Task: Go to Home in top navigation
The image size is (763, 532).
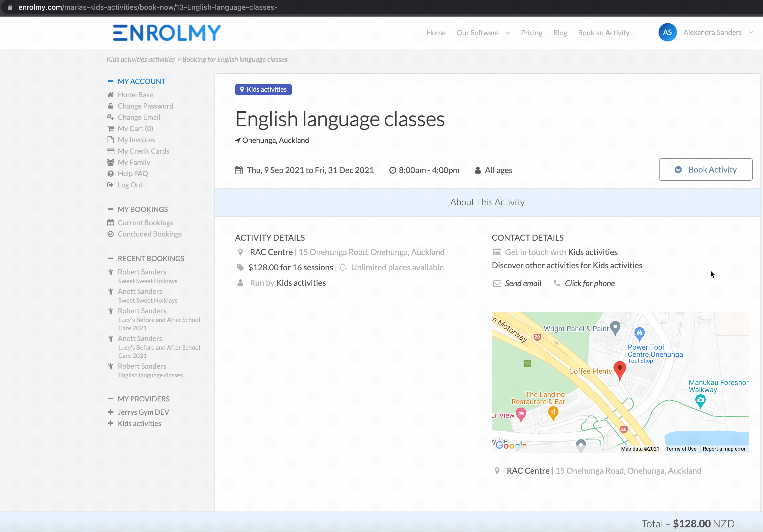Action: pyautogui.click(x=436, y=33)
